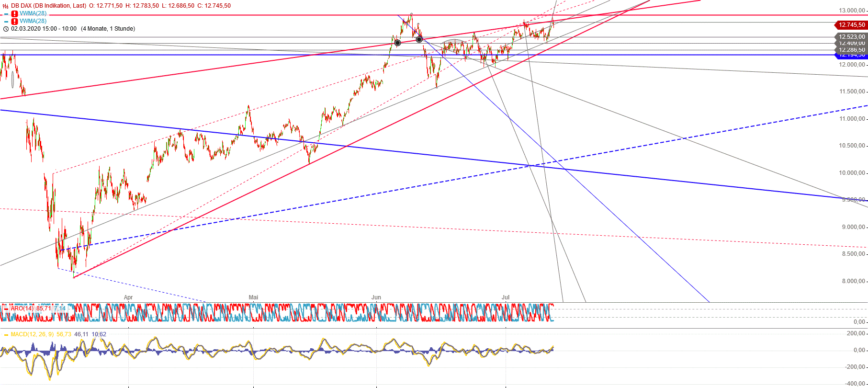Viewport: 868px width, 388px height.
Task: Click the Jun label on the time axis
Action: pyautogui.click(x=376, y=297)
